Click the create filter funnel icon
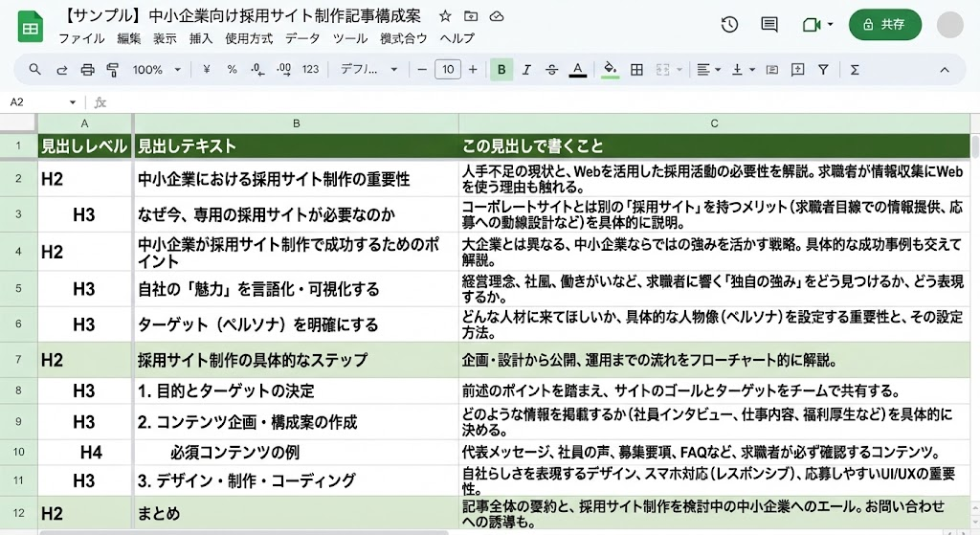The width and height of the screenshot is (980, 535). point(823,70)
